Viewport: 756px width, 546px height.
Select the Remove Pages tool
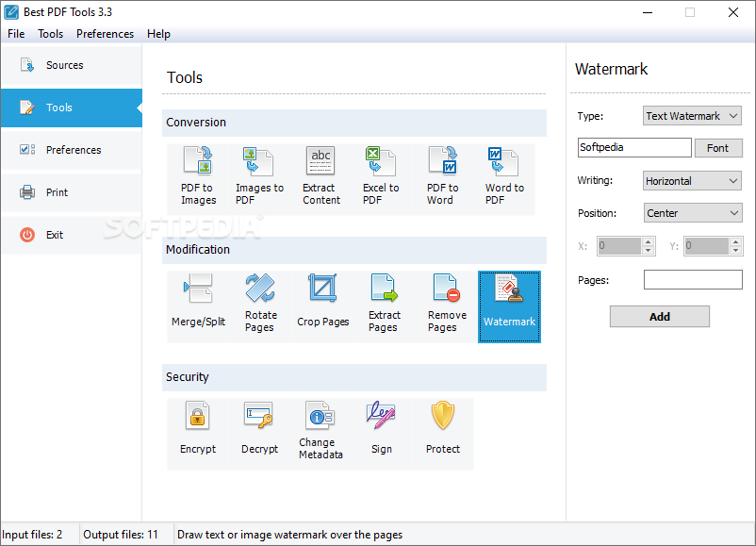click(447, 306)
